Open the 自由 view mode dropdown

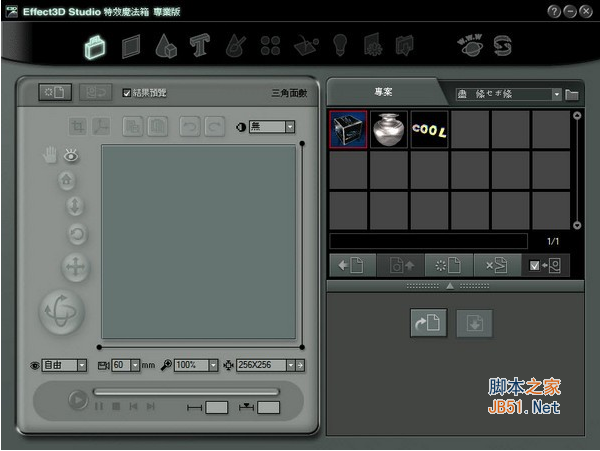64,365
